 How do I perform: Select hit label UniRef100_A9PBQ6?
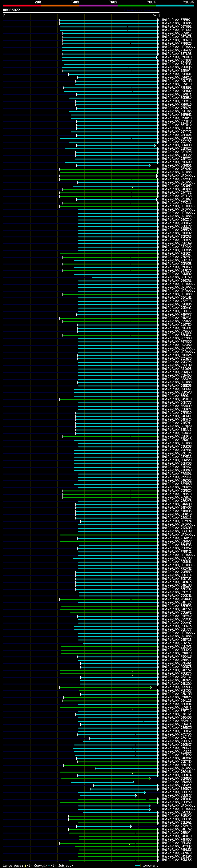(177, 67)
